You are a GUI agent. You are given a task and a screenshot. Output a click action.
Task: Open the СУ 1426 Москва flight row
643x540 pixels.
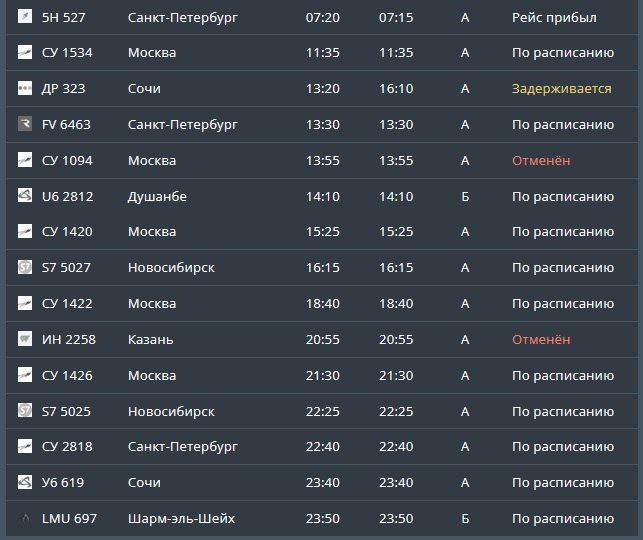click(322, 376)
